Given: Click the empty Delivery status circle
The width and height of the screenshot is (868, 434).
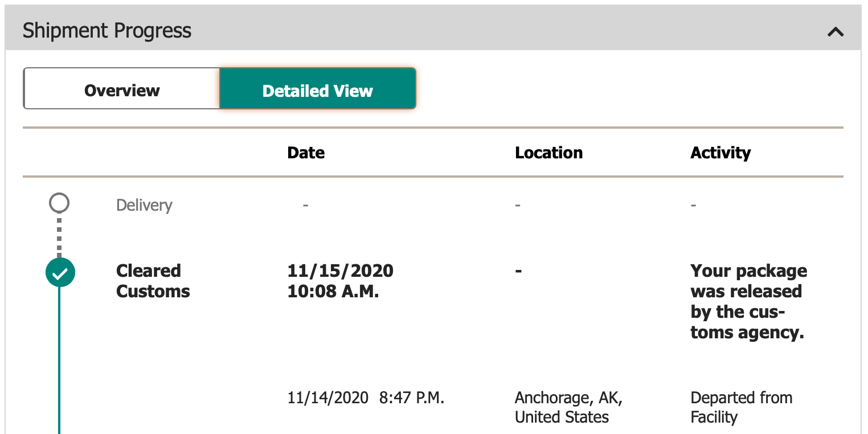Looking at the screenshot, I should (x=59, y=202).
